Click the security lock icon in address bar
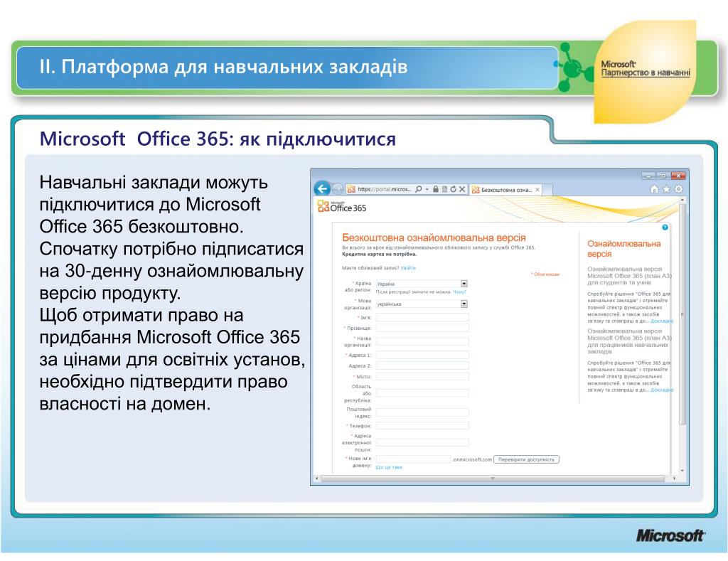728x561 pixels. tap(436, 189)
